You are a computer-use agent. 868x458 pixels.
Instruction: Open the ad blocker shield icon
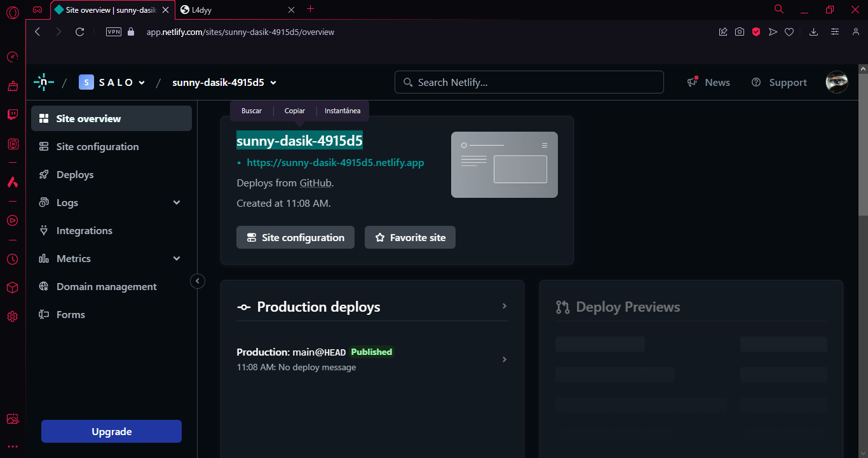tap(756, 32)
